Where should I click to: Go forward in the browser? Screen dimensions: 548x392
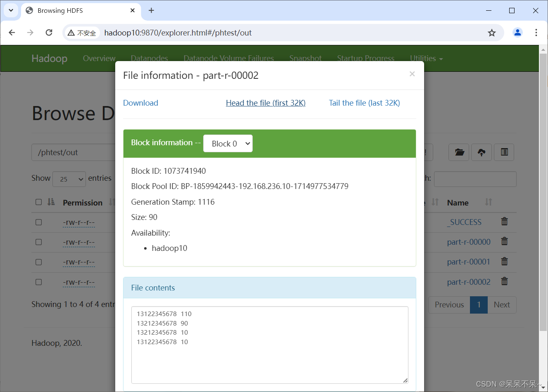pyautogui.click(x=30, y=33)
